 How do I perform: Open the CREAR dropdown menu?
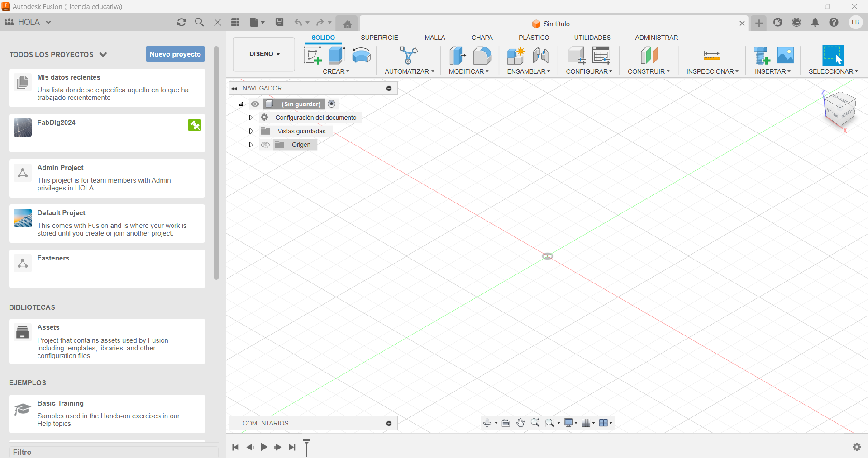[x=336, y=71]
